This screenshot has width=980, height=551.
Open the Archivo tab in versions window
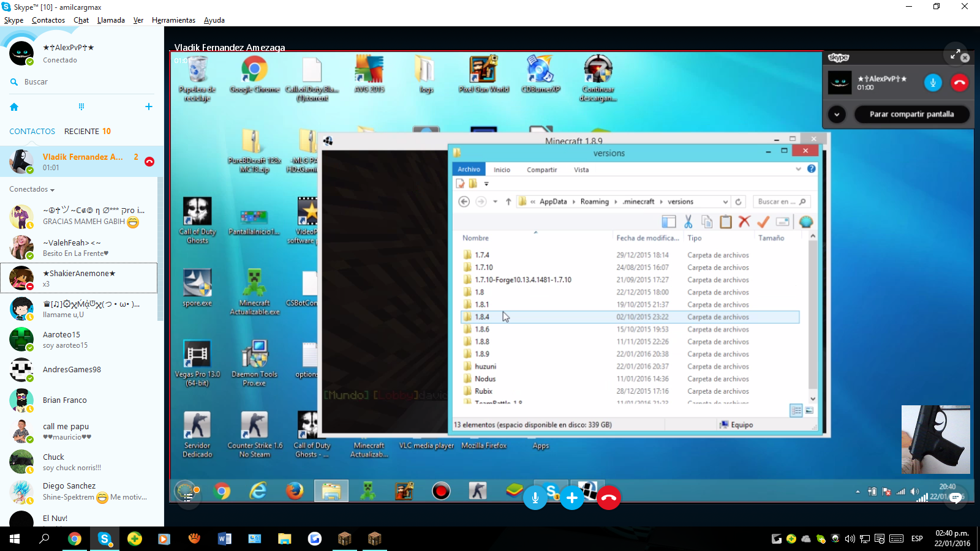pos(469,170)
